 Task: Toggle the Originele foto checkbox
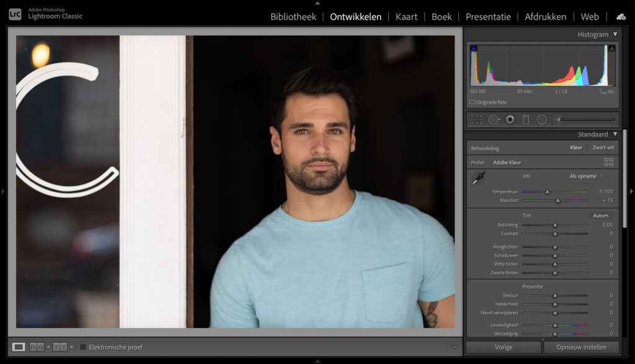click(x=472, y=102)
